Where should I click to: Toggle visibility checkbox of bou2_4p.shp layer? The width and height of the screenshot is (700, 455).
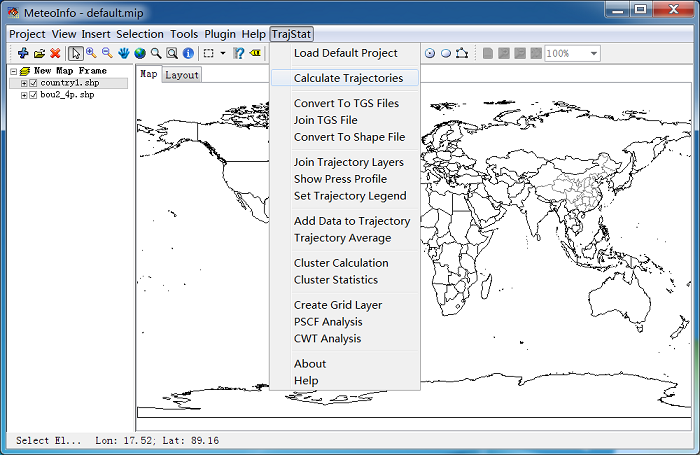[33, 95]
